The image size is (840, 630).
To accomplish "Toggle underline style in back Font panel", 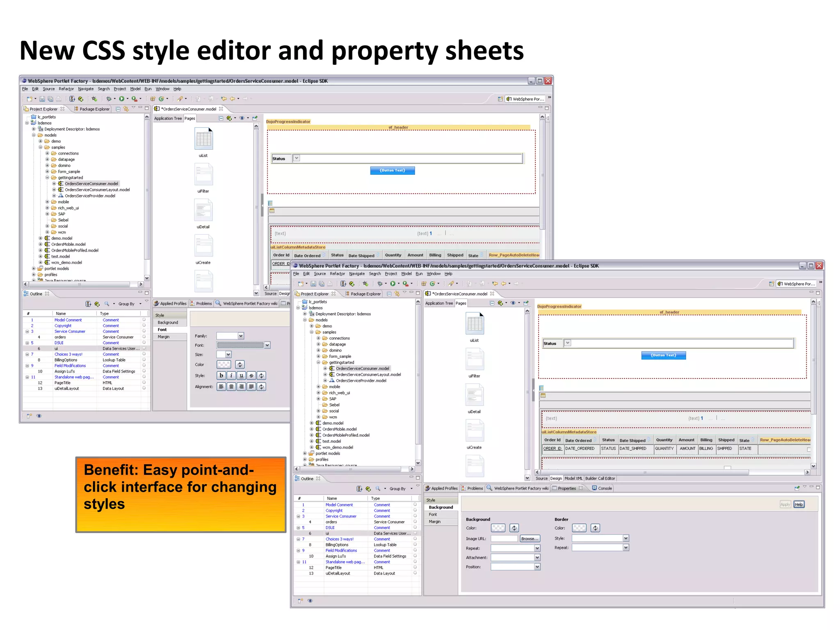I will [241, 376].
